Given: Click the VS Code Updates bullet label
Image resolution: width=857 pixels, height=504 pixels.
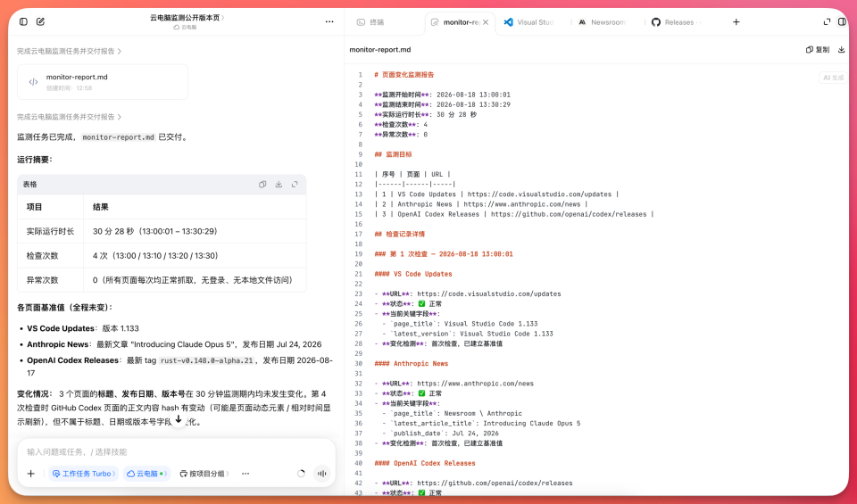Looking at the screenshot, I should coord(61,328).
